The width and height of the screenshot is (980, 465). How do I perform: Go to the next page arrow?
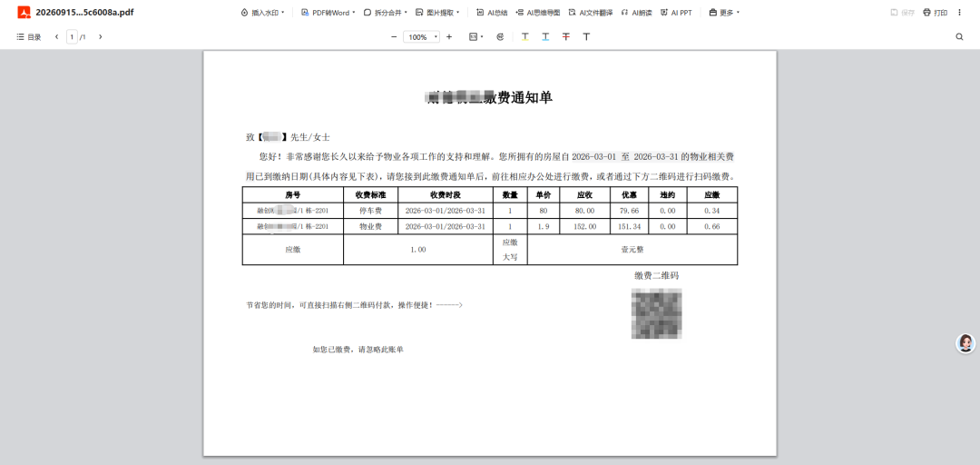tap(100, 37)
